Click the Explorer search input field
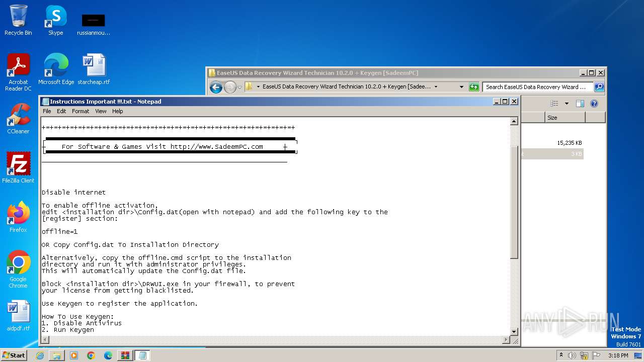The image size is (644, 362). point(537,87)
